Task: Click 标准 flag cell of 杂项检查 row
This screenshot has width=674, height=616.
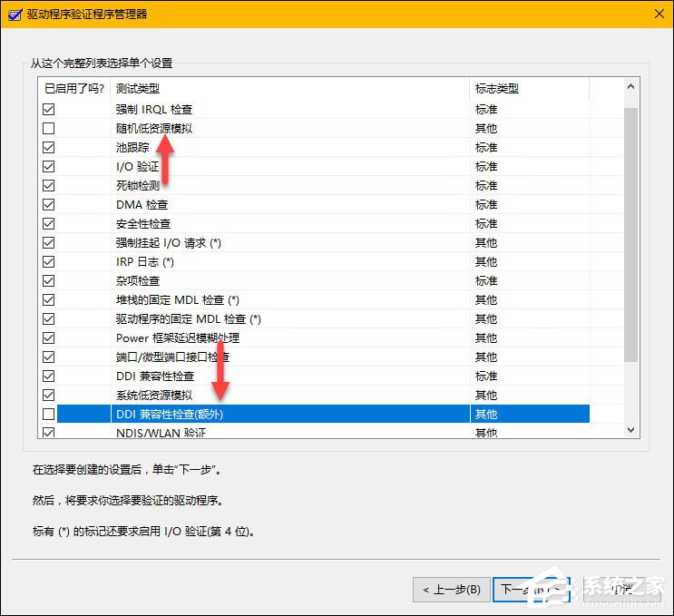Action: point(486,280)
